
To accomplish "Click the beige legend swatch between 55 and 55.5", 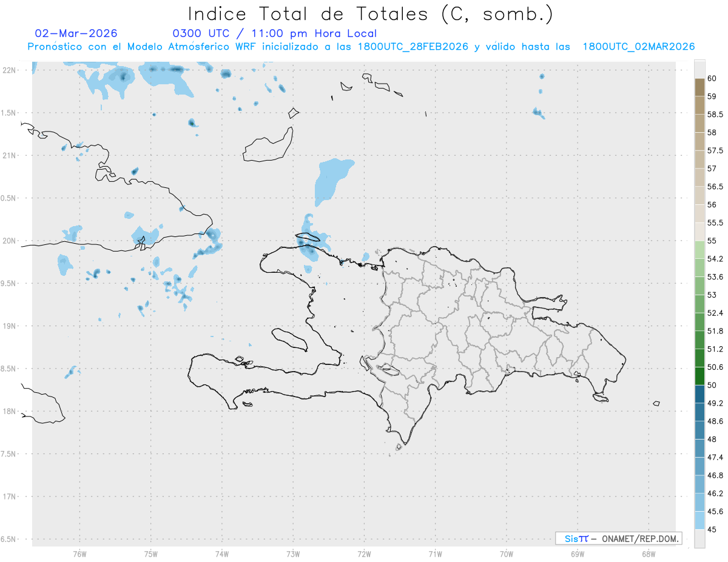I will coord(699,232).
